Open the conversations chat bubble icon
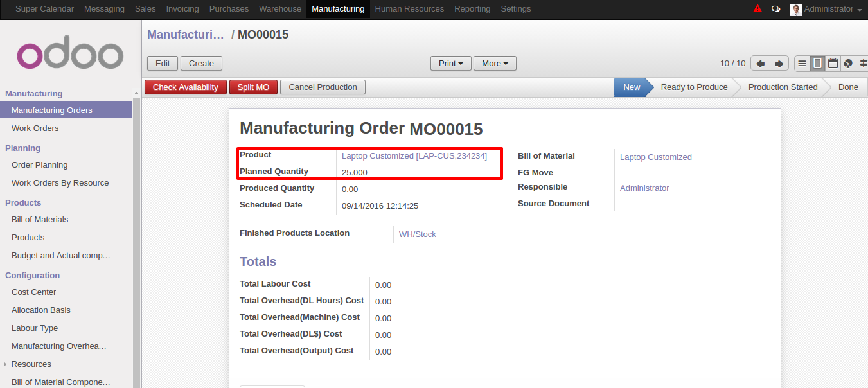 [776, 9]
